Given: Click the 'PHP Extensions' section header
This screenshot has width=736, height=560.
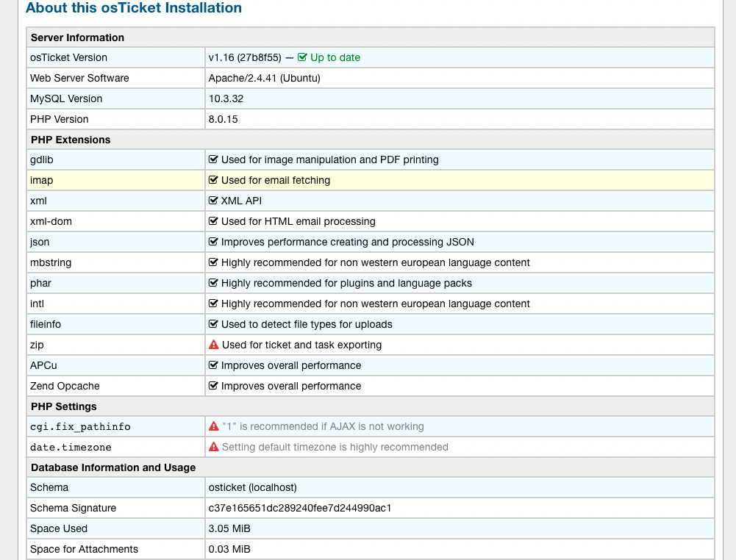Looking at the screenshot, I should (71, 140).
